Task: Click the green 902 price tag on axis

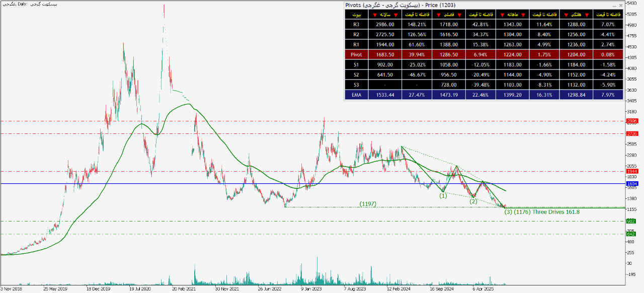Action: pos(632,221)
